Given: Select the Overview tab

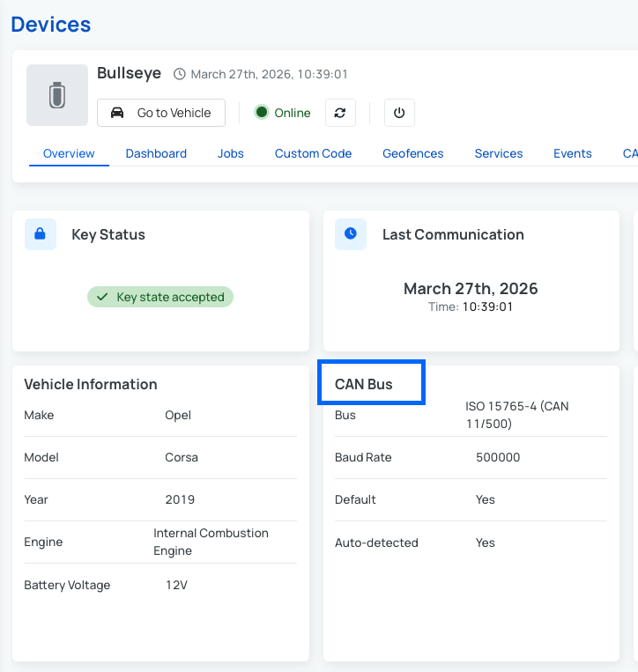Looking at the screenshot, I should pos(69,153).
